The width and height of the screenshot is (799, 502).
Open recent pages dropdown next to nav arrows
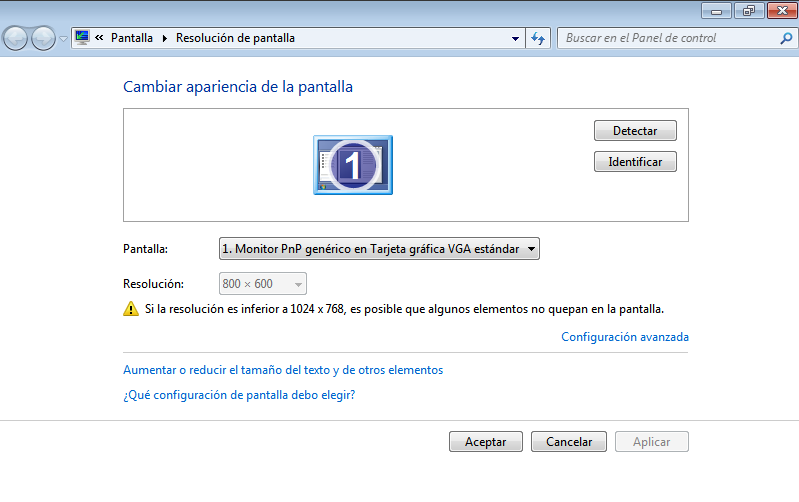[x=63, y=39]
